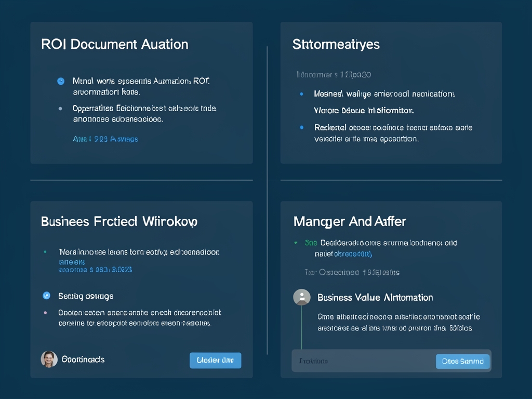532x399 pixels.
Task: Click the 'Ter Osaeonoo 1 916j mfus' line
Action: click(x=352, y=272)
